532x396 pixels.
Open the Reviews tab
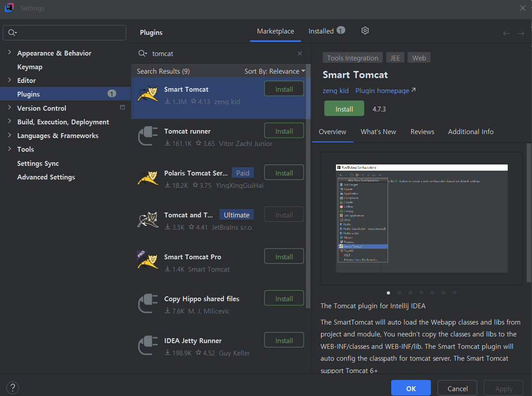423,132
